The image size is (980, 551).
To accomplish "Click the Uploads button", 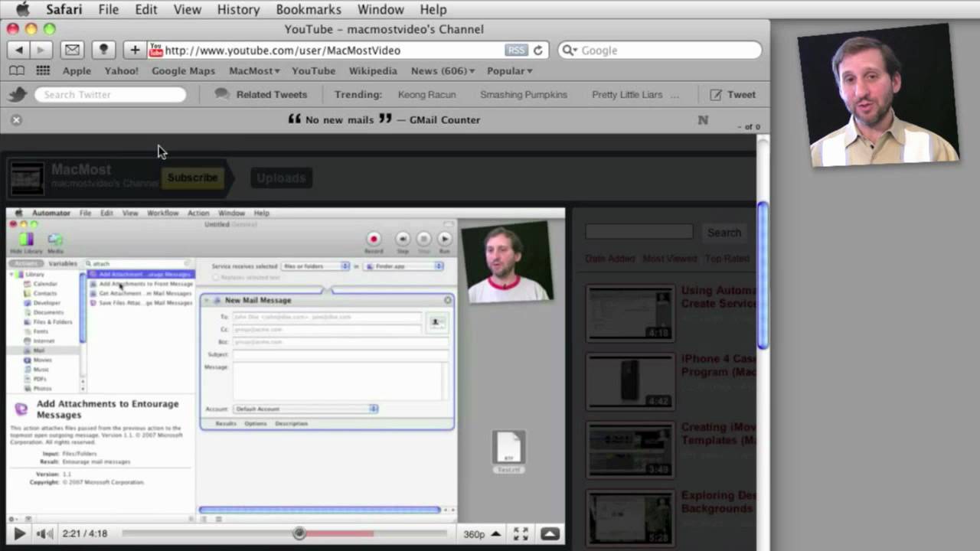I will (281, 178).
